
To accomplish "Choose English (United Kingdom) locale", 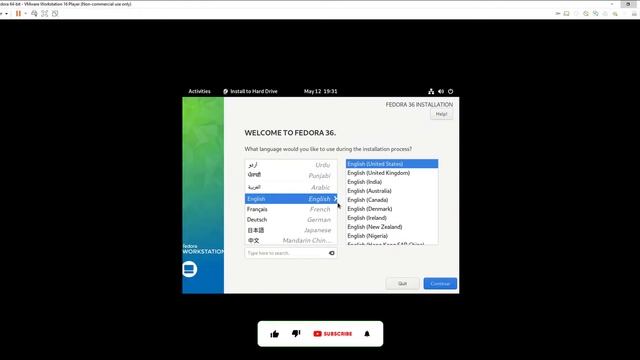I will tap(392, 173).
